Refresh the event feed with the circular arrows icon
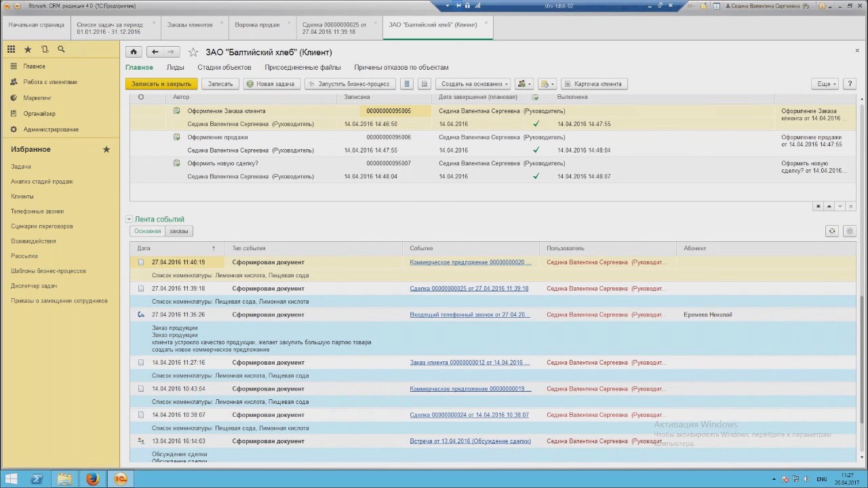868x488 pixels. point(832,230)
